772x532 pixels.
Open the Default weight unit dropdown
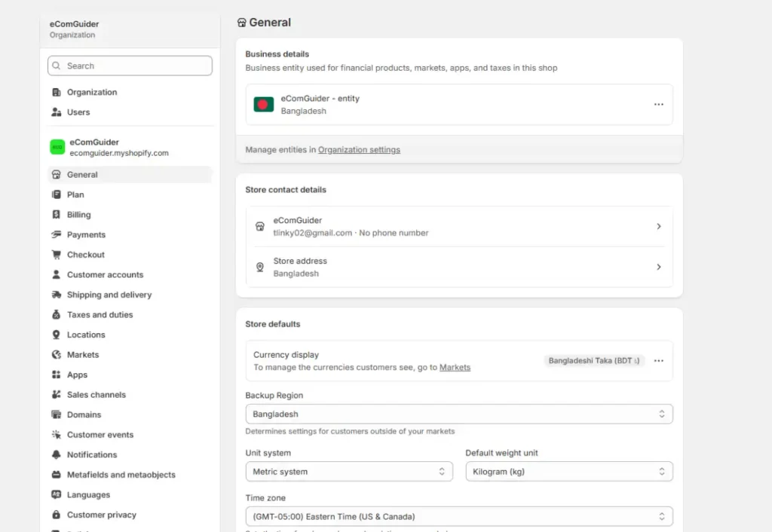(x=569, y=472)
